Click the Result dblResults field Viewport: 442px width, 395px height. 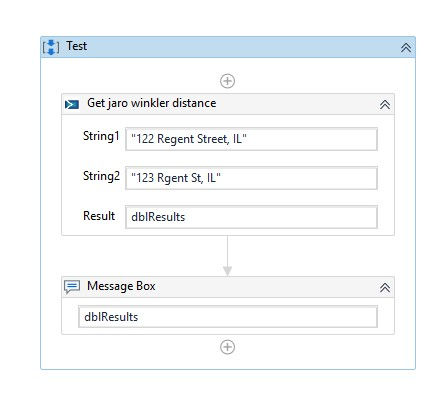coord(251,217)
